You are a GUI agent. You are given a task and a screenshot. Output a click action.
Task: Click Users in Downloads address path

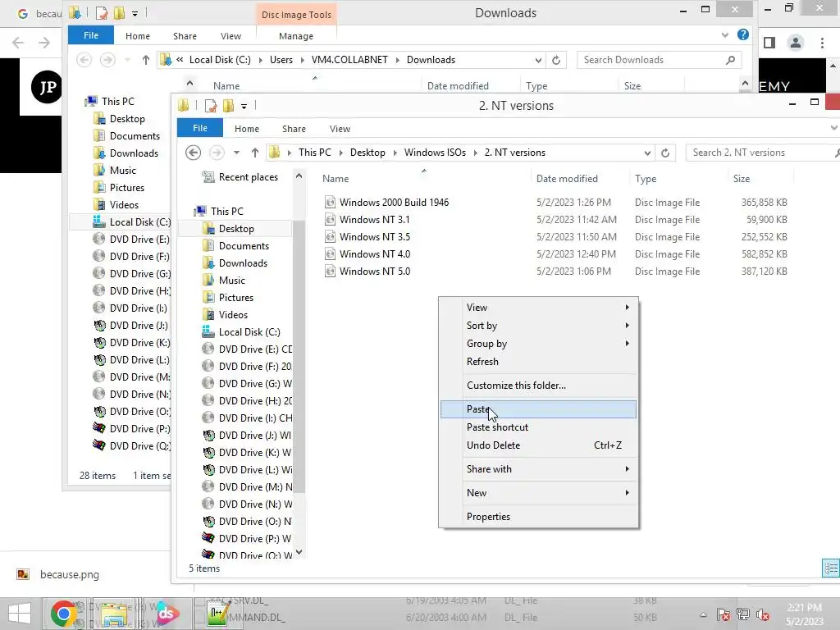pyautogui.click(x=281, y=60)
